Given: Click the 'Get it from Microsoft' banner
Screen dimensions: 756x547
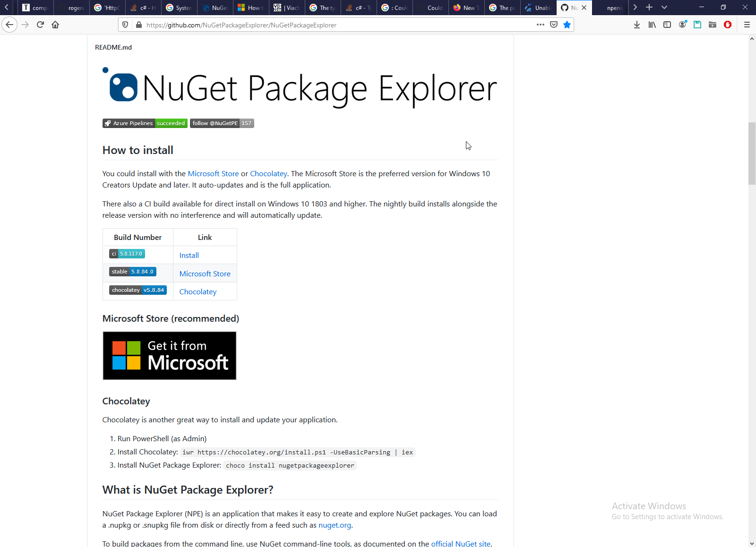Looking at the screenshot, I should (x=170, y=356).
